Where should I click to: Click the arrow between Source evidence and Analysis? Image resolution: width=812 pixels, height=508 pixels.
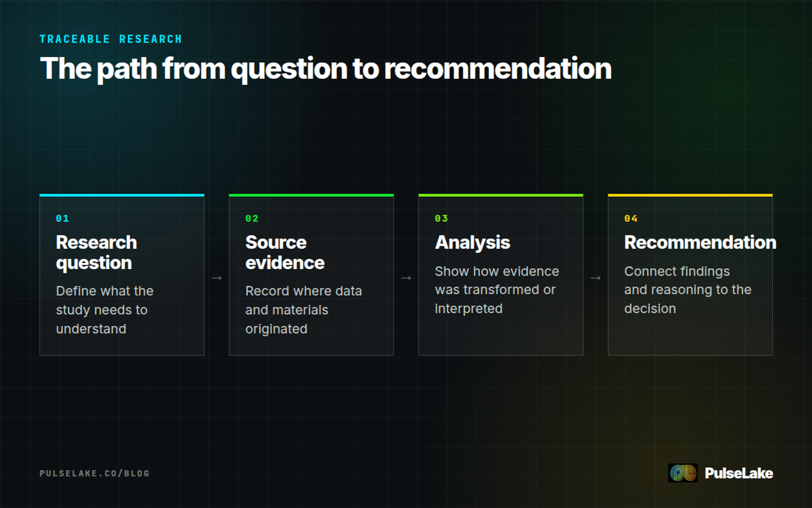pyautogui.click(x=406, y=278)
